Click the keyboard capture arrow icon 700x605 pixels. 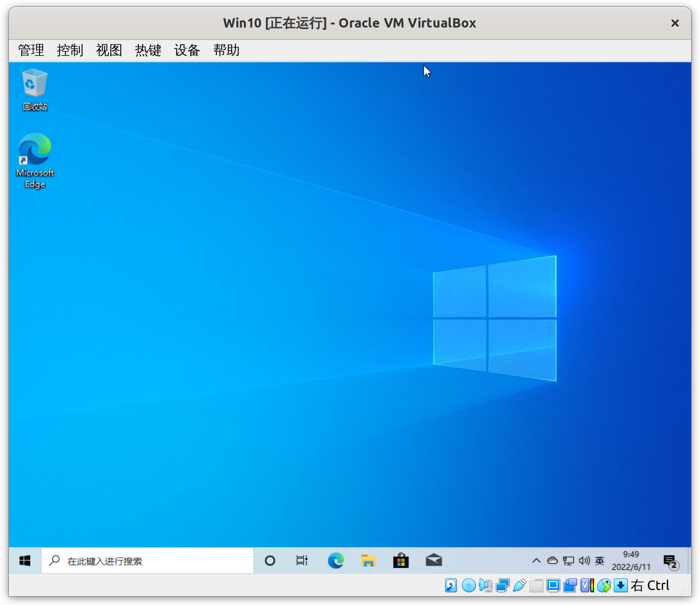pyautogui.click(x=620, y=585)
